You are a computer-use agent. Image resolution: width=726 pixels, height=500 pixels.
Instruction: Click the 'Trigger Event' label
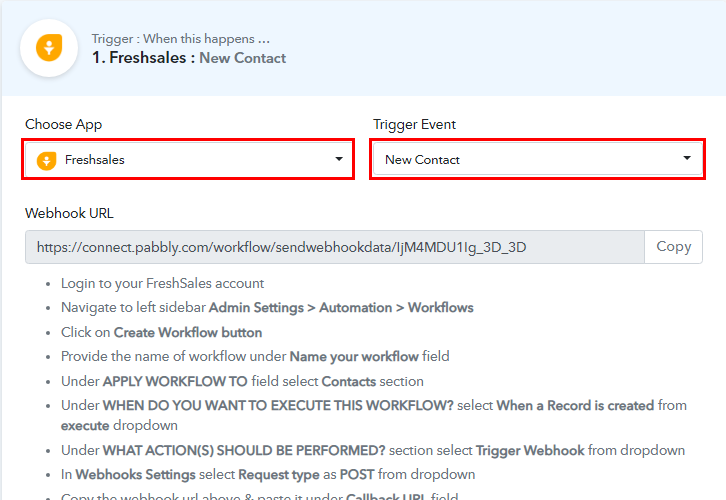coord(414,125)
